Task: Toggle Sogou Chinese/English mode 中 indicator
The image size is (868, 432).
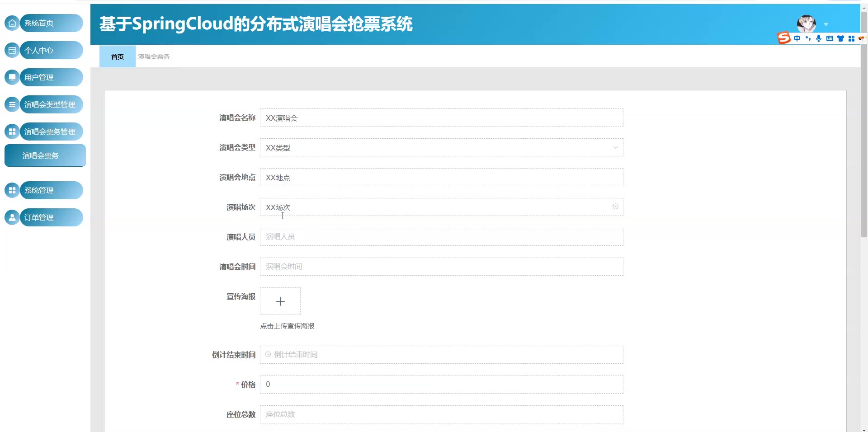Action: [x=797, y=38]
